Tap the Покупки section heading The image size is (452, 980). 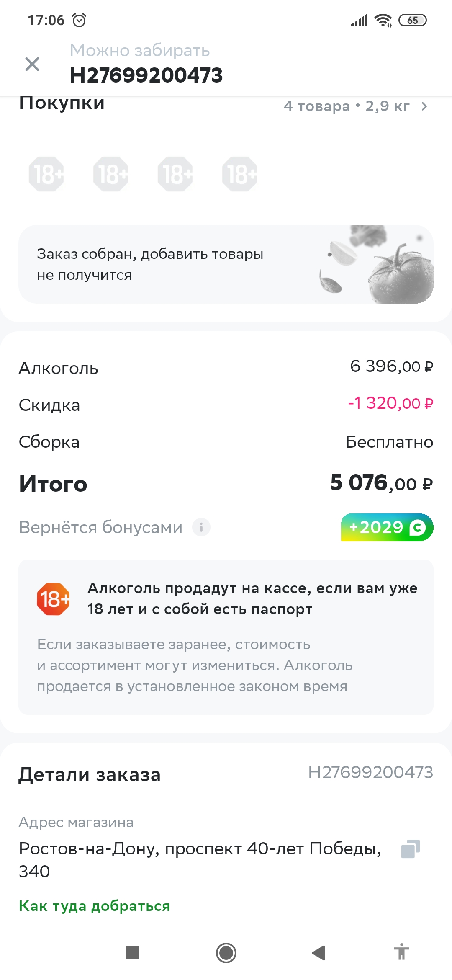pos(62,103)
